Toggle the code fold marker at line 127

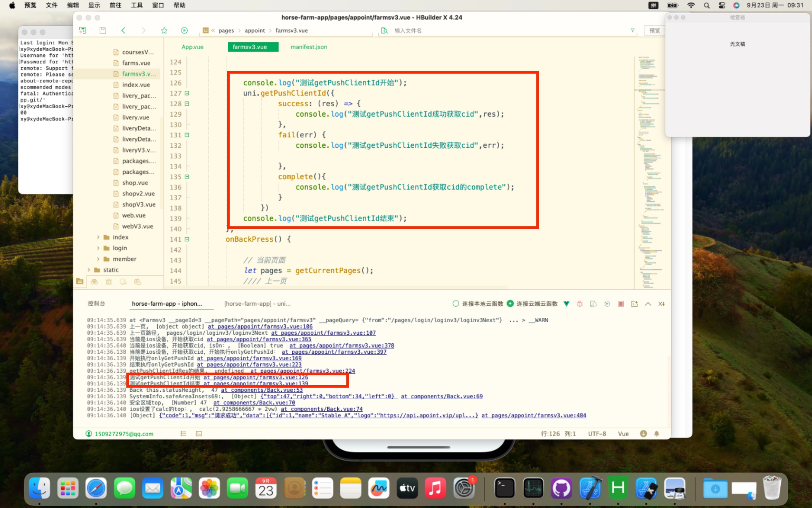(x=187, y=93)
